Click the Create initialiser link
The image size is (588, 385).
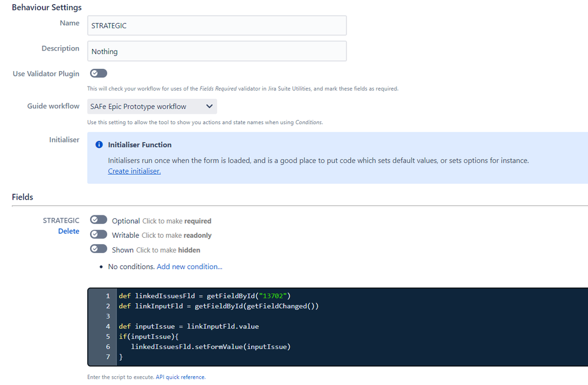[134, 171]
